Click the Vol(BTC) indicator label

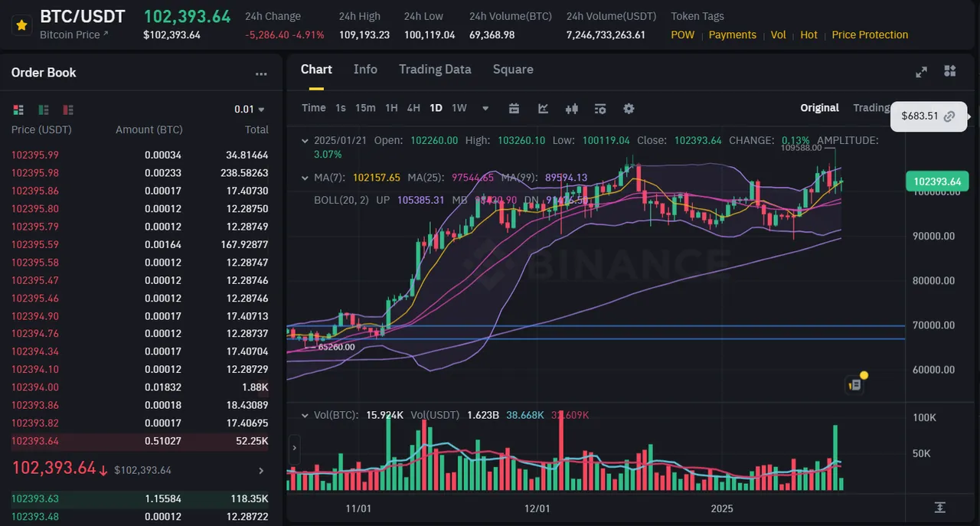pyautogui.click(x=335, y=415)
